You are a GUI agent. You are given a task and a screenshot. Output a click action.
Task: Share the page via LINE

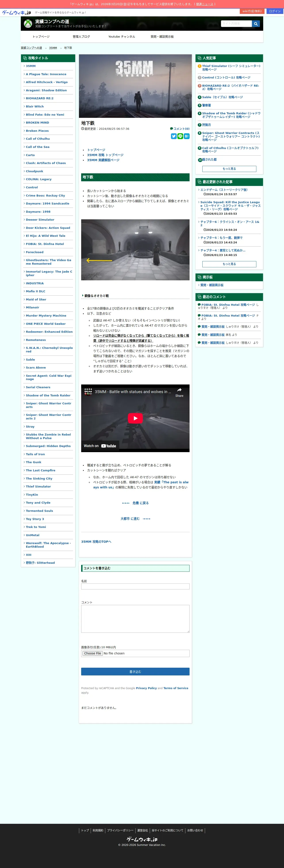[x=180, y=136]
